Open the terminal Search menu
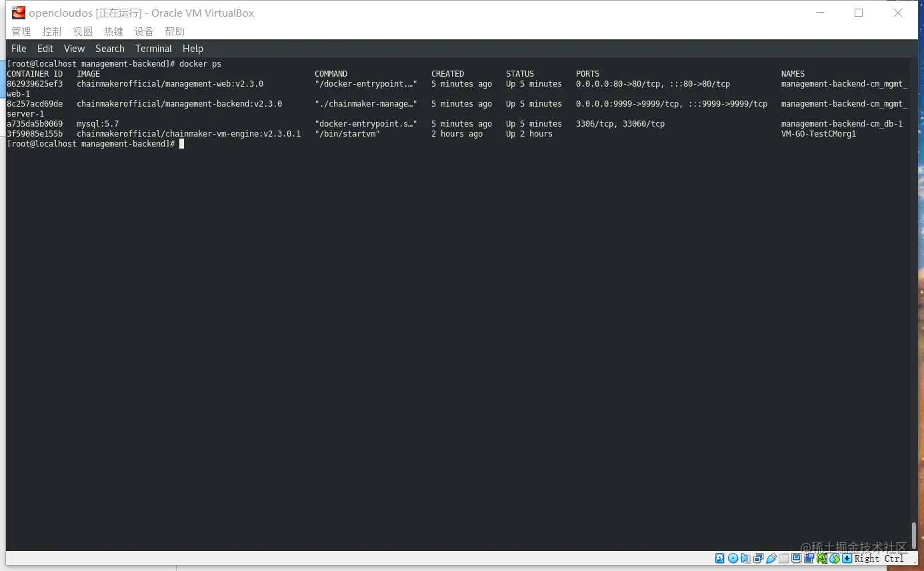 [x=110, y=49]
